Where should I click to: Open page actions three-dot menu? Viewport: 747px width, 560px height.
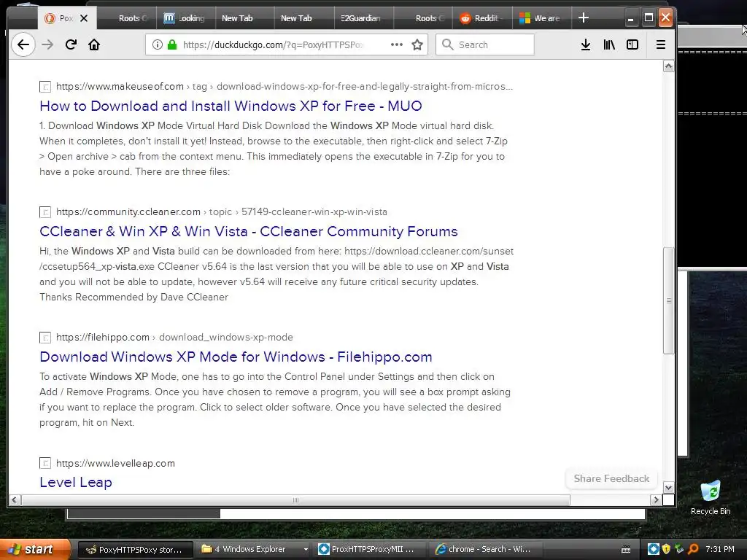tap(396, 44)
